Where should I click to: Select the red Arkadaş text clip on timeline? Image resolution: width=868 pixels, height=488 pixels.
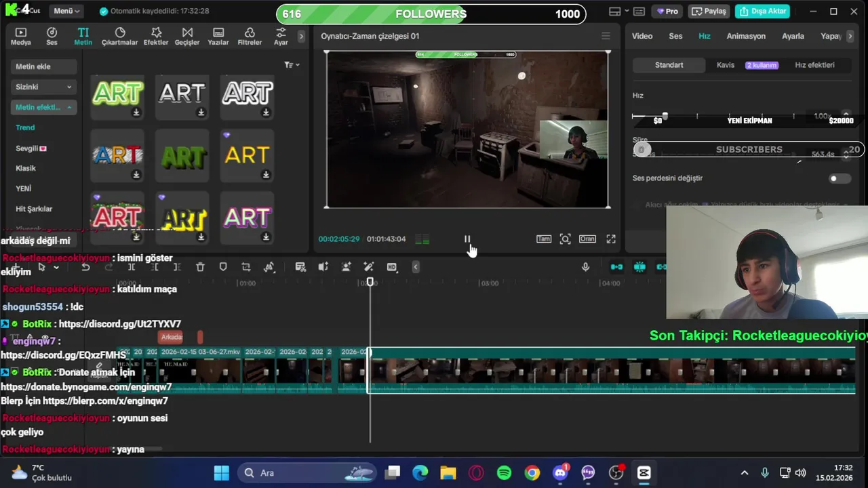pos(172,337)
